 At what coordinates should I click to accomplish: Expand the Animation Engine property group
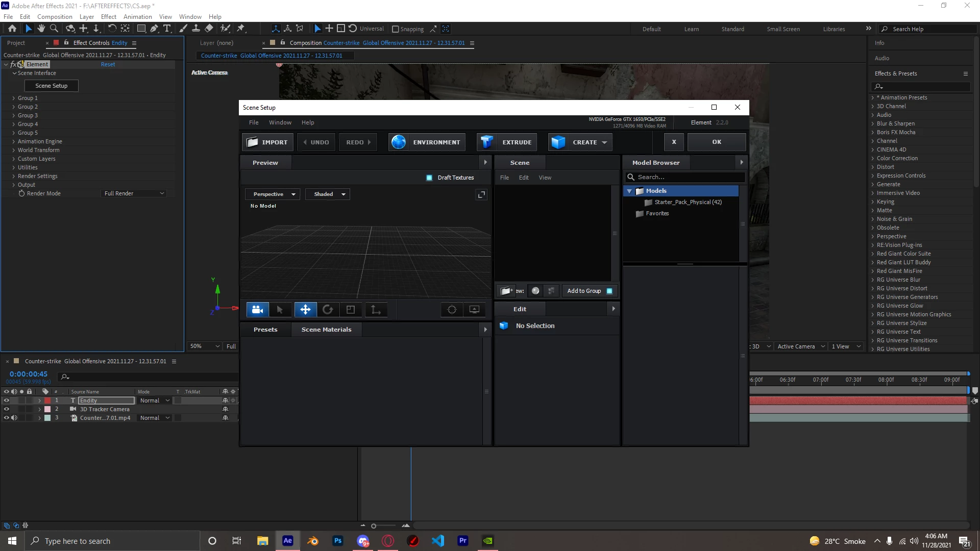14,141
